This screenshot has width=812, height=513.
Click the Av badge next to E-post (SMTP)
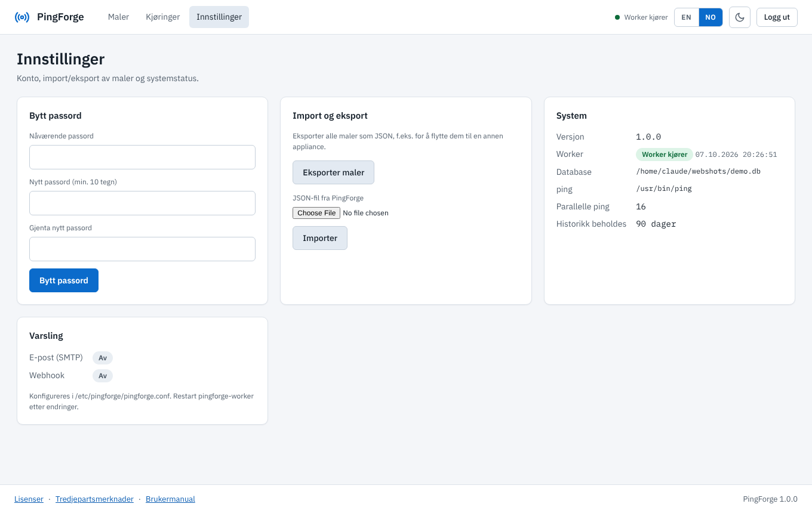coord(103,358)
